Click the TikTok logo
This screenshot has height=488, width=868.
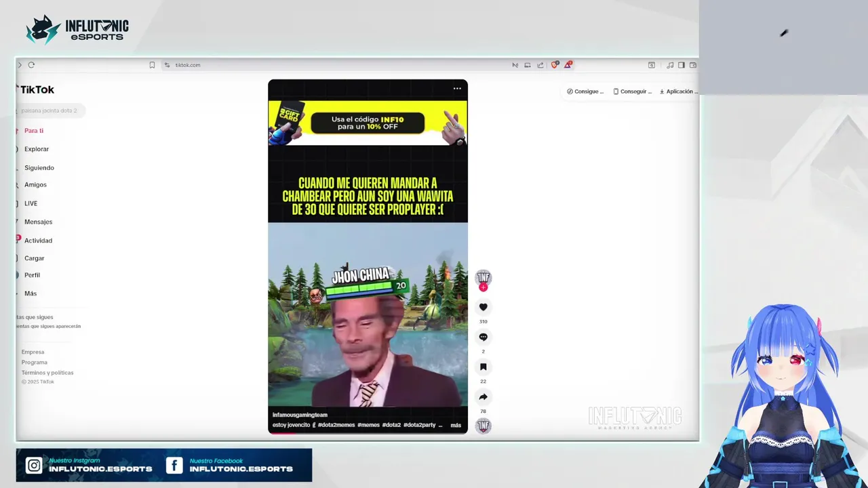[36, 89]
